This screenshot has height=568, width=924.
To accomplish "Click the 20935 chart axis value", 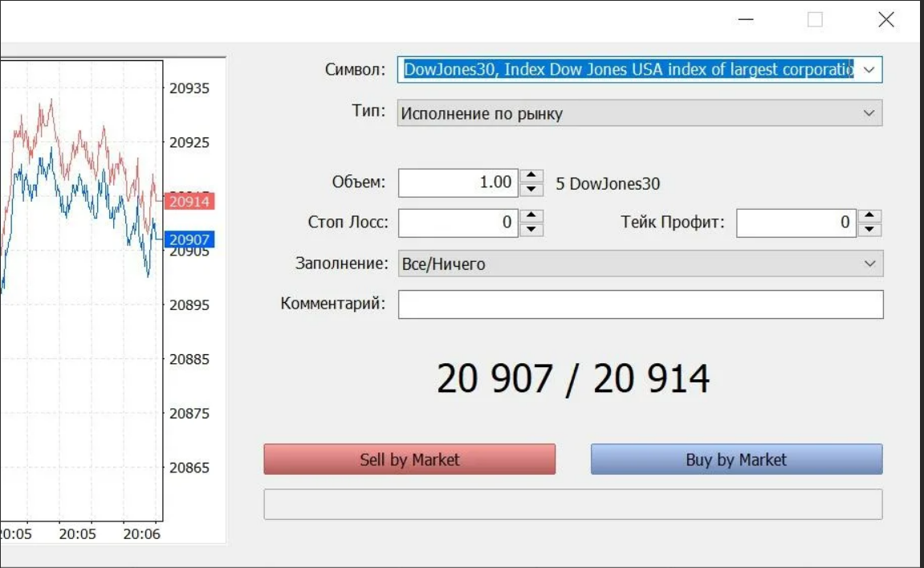I will click(189, 88).
